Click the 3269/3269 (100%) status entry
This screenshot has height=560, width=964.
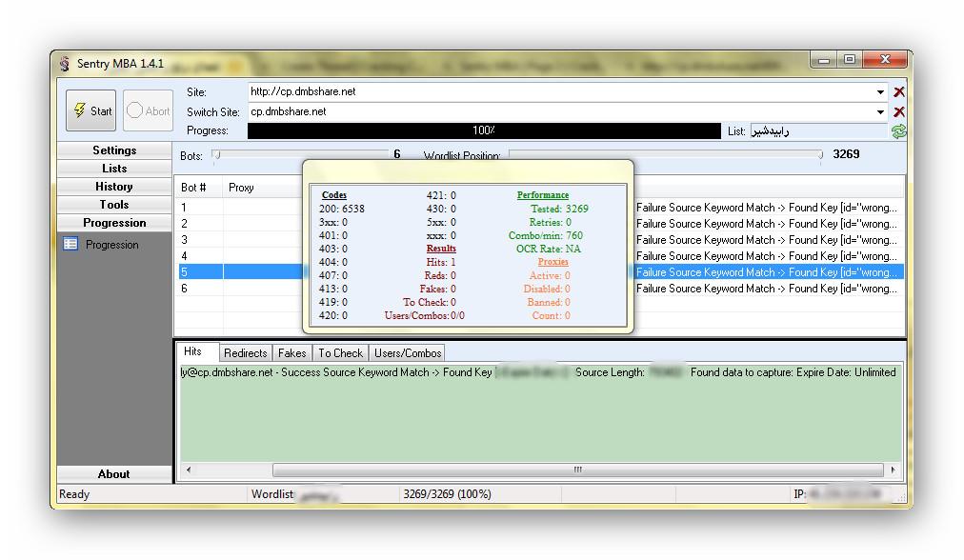tap(447, 493)
